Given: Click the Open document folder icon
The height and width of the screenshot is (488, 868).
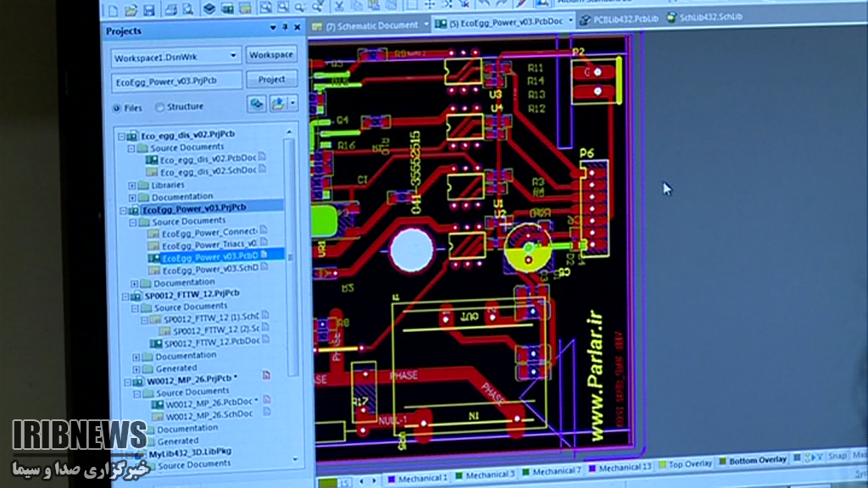Looking at the screenshot, I should pos(131,10).
